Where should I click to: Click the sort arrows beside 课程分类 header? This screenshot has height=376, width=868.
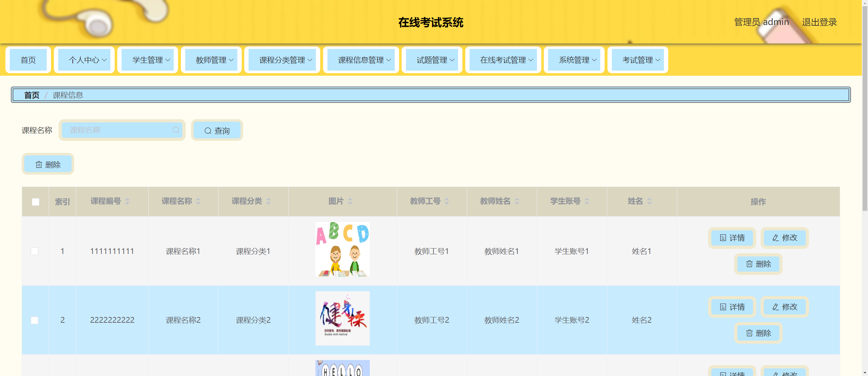tap(268, 201)
